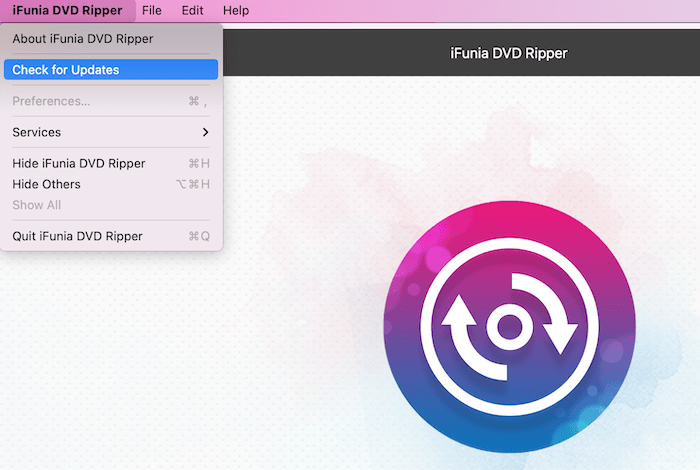Choose Hide iFunia DVD Ripper
The width and height of the screenshot is (700, 470).
[79, 163]
